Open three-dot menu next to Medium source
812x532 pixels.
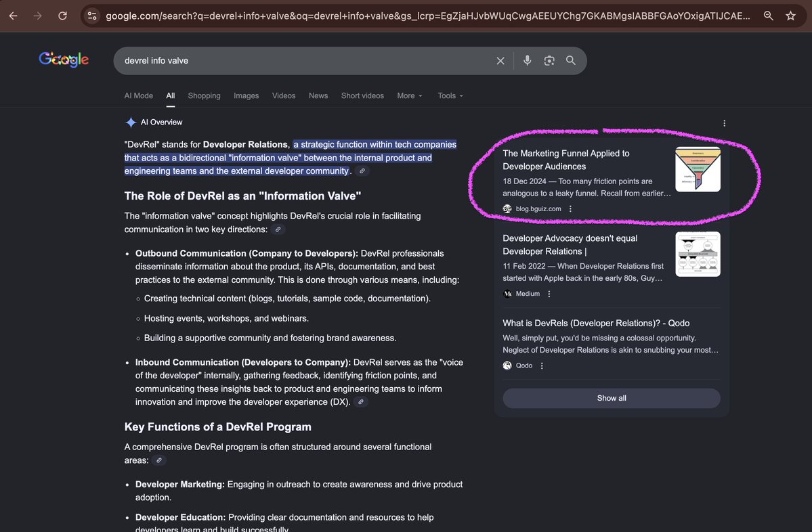(x=549, y=294)
